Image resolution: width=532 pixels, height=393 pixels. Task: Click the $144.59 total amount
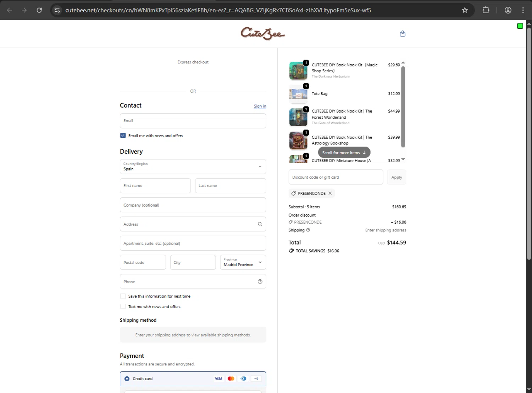pyautogui.click(x=397, y=242)
